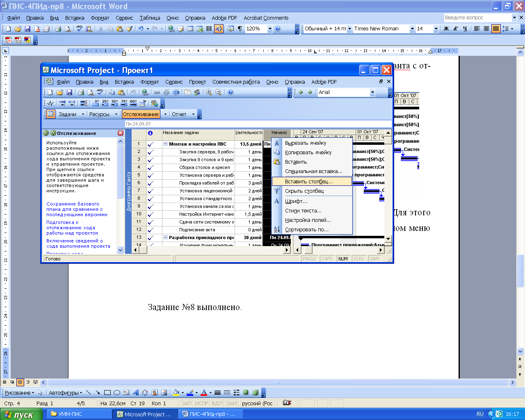This screenshot has height=420, width=525.
Task: Open the Line Spacing dropdown arrow in Word
Action: [512, 29]
